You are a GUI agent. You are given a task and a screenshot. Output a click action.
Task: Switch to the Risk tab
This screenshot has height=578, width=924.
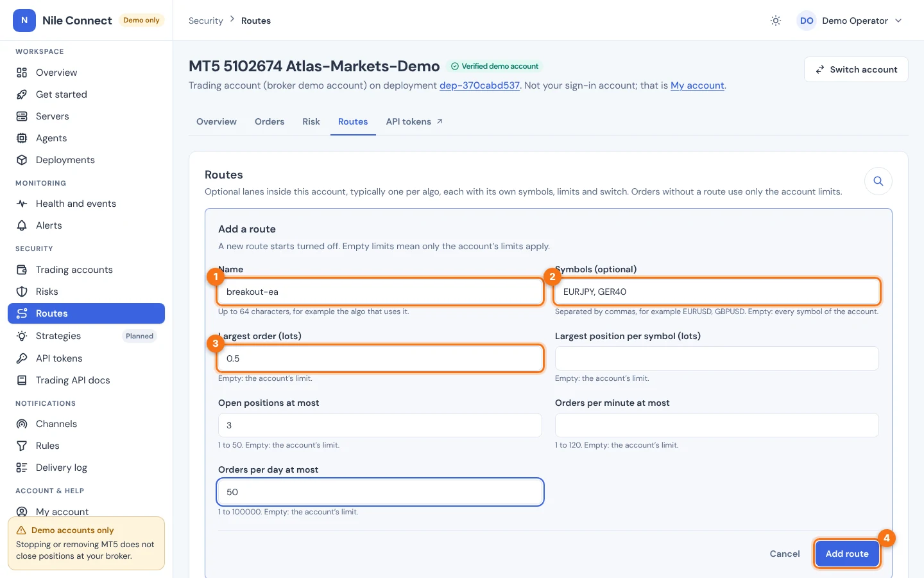click(x=311, y=121)
